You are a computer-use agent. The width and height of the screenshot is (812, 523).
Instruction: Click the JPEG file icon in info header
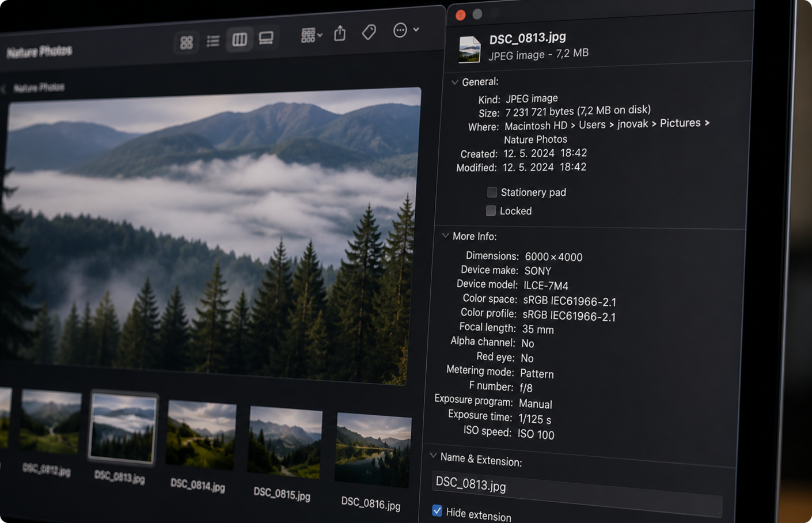pyautogui.click(x=469, y=49)
